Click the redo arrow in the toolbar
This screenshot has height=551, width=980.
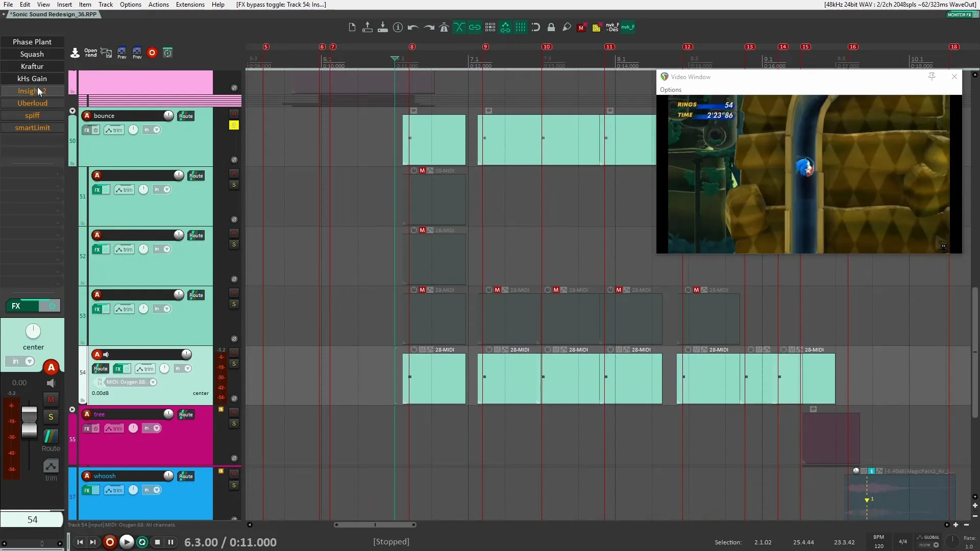tap(429, 28)
